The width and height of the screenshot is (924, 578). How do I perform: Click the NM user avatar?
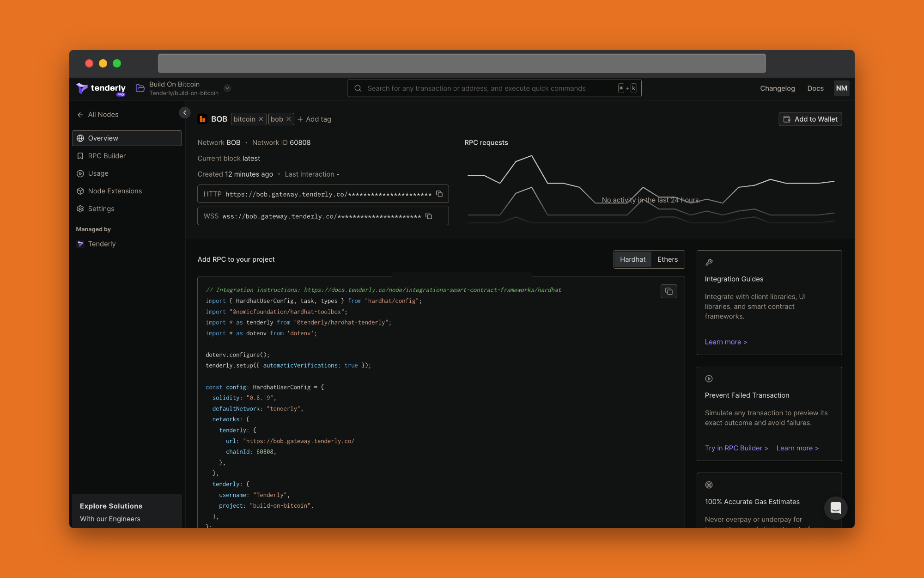tap(841, 88)
